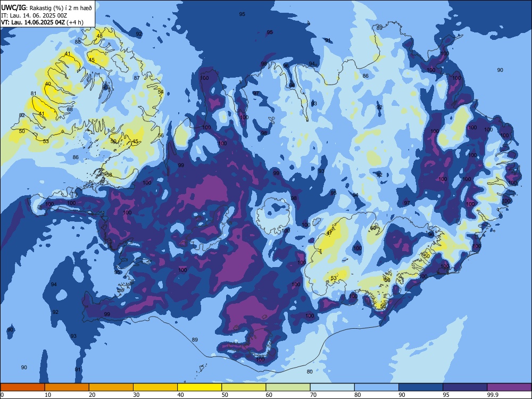The image size is (532, 399).
Task: Select the 10–20 orange legend swatch
Action: [67, 387]
